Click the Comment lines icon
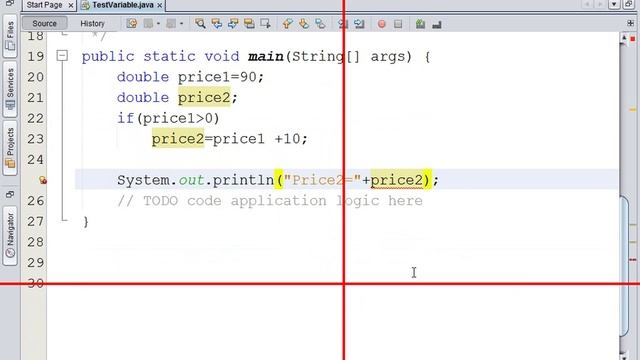The height and width of the screenshot is (360, 640). tap(420, 24)
